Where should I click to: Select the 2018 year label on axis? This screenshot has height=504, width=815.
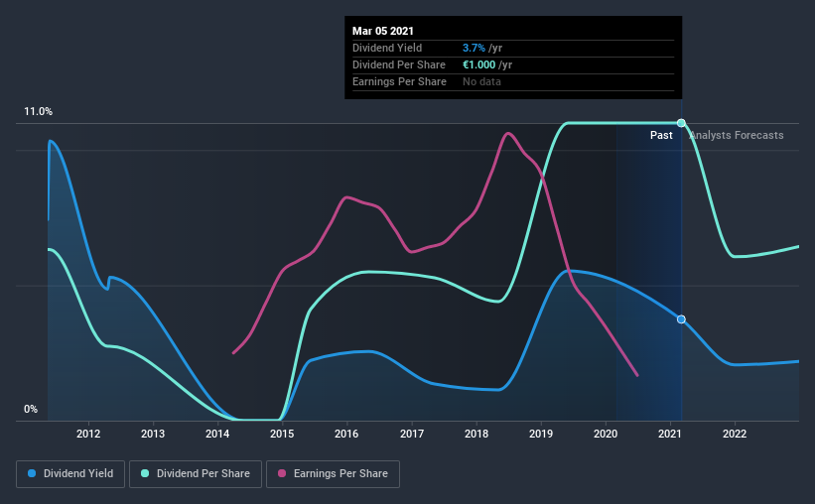476,434
